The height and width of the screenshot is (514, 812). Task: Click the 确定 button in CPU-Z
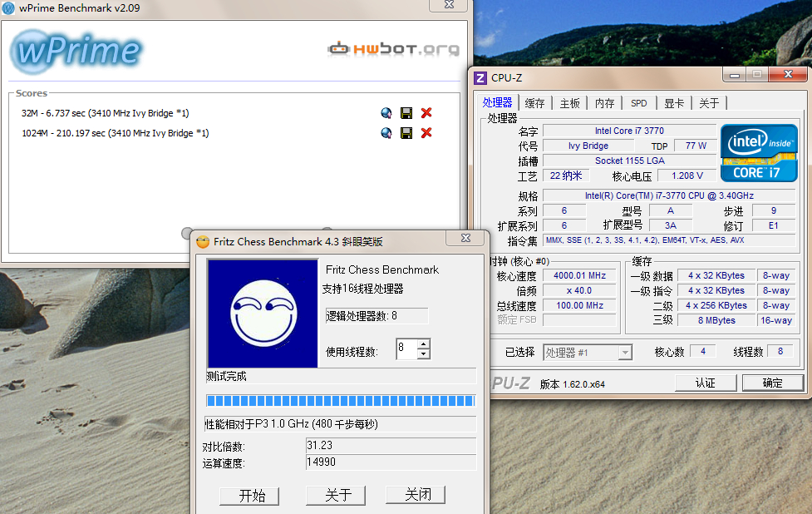[x=773, y=383]
